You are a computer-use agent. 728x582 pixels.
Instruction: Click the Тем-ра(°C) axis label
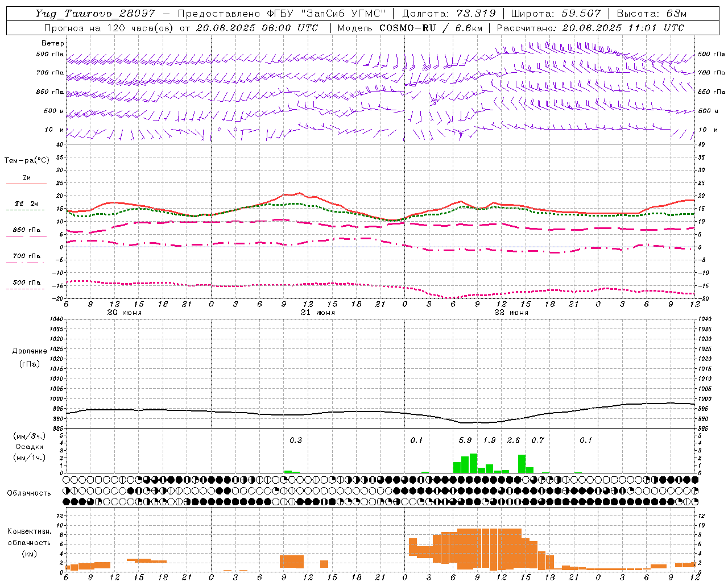pos(27,161)
